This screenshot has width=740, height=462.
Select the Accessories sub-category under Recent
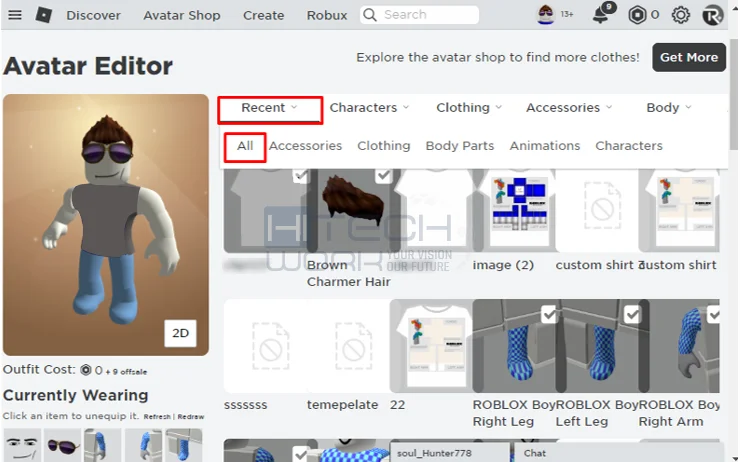click(305, 146)
